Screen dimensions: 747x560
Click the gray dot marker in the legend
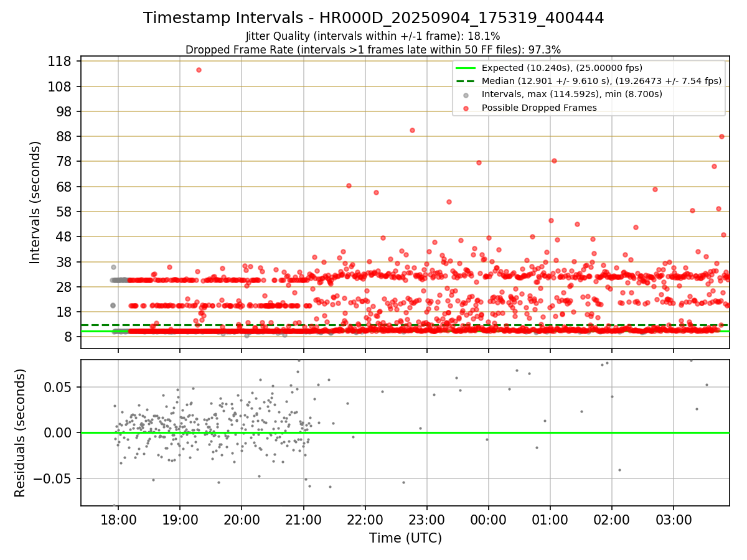coord(466,95)
